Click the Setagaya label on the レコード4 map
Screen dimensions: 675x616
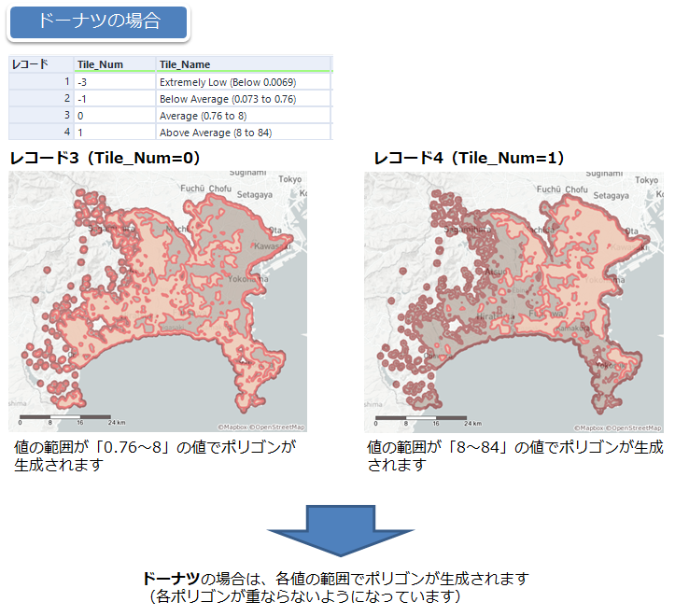(609, 195)
